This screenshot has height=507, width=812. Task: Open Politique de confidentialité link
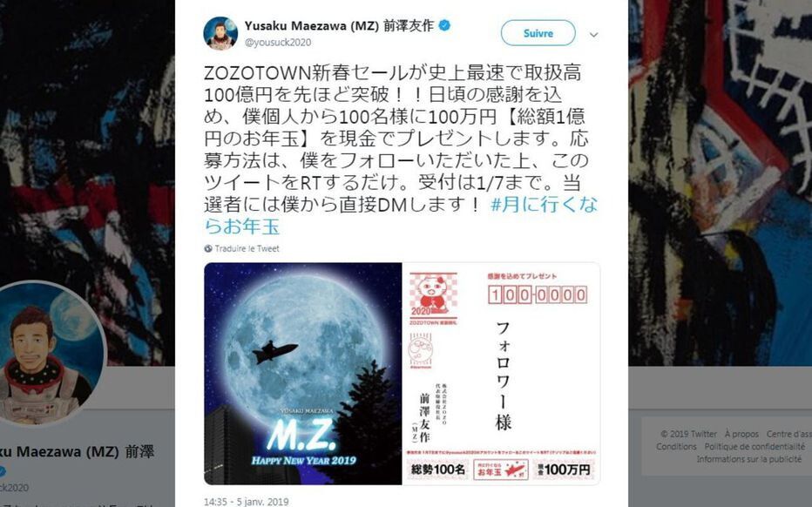754,446
